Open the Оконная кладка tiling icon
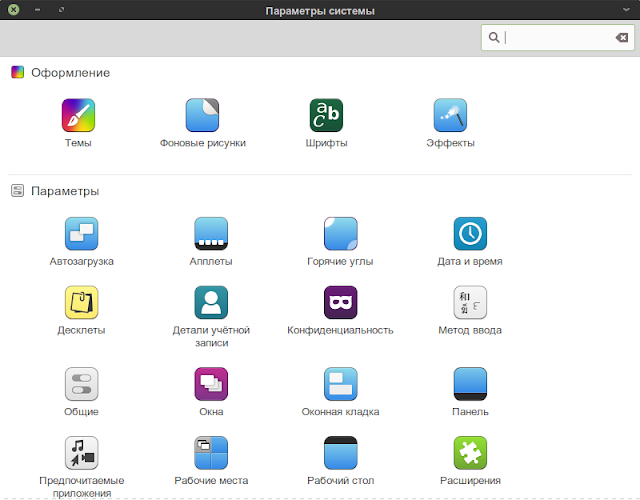 click(340, 384)
